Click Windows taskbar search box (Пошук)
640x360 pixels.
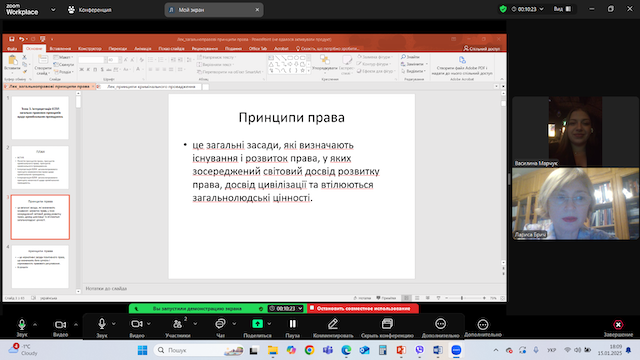pos(199,350)
